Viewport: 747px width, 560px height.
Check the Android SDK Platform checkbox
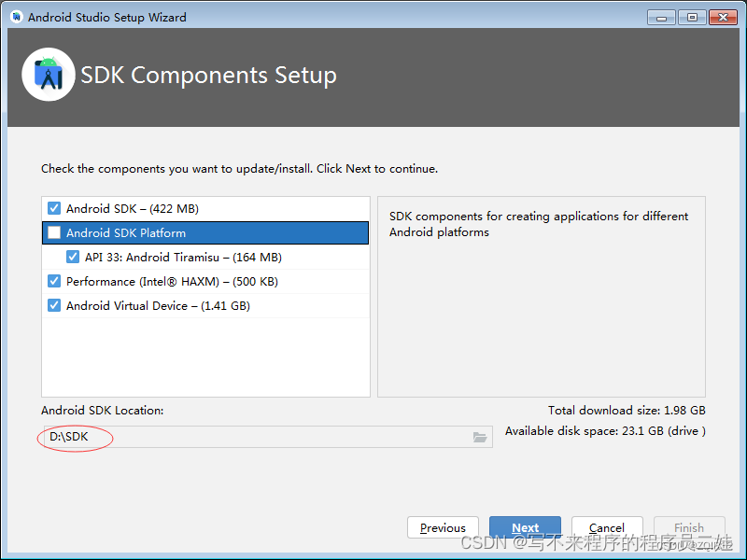54,232
